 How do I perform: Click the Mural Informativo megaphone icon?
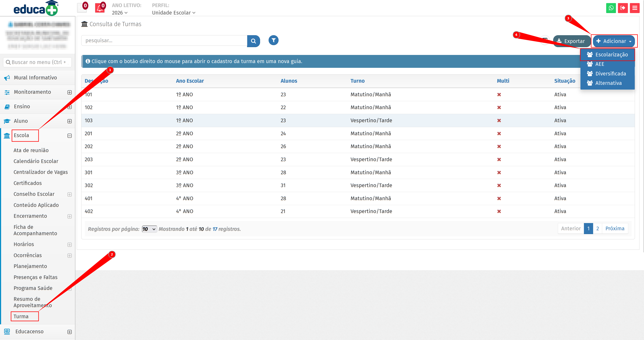(7, 78)
